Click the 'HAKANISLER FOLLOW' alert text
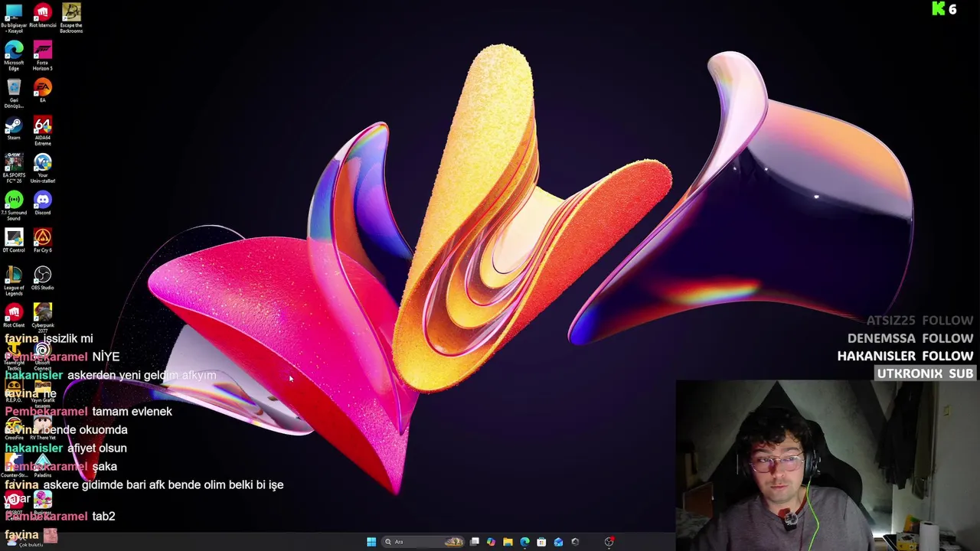This screenshot has height=551, width=980. [905, 356]
